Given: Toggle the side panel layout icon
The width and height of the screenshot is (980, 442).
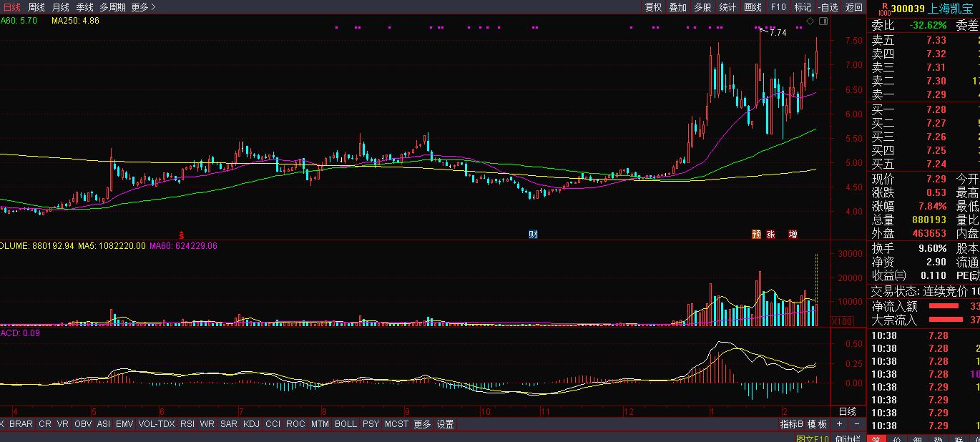Looking at the screenshot, I should (823, 21).
